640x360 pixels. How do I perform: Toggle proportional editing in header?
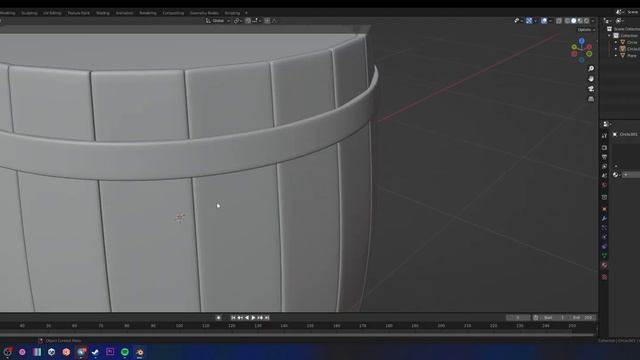click(267, 20)
